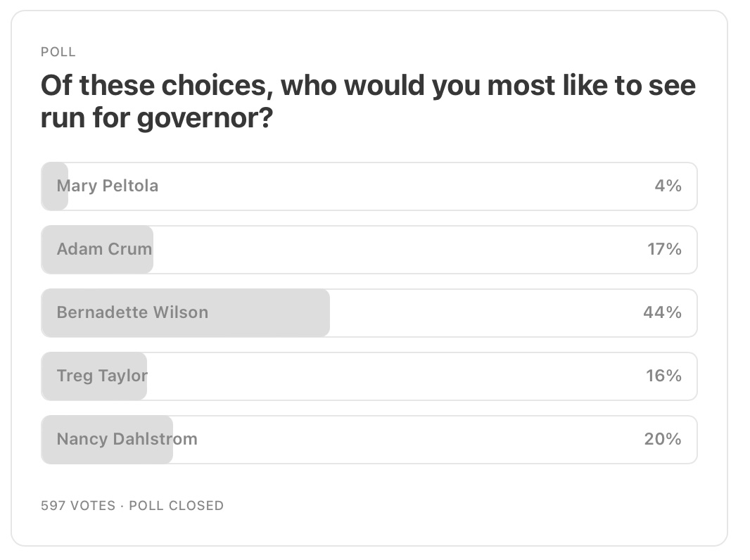
Task: Select the Adam Crum poll option
Action: [368, 249]
